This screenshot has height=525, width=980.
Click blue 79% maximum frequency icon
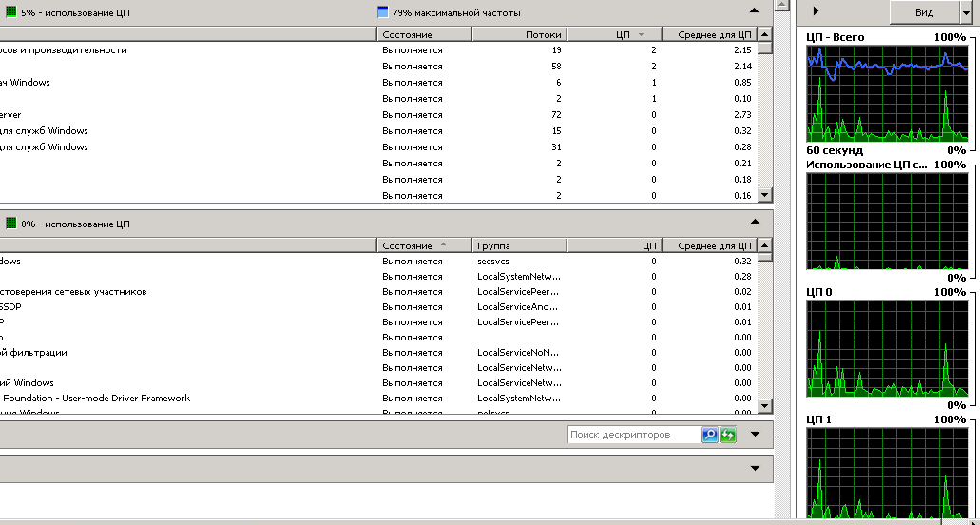click(383, 12)
